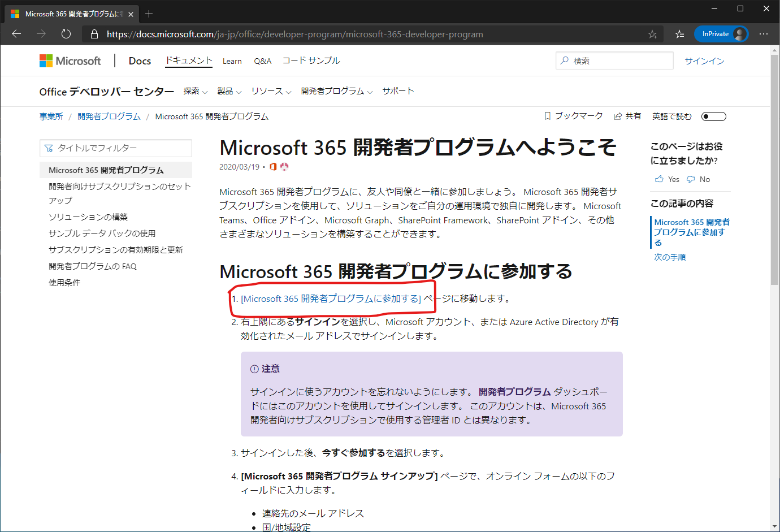780x532 pixels.
Task: Expand the 製品 dropdown menu
Action: pos(229,91)
